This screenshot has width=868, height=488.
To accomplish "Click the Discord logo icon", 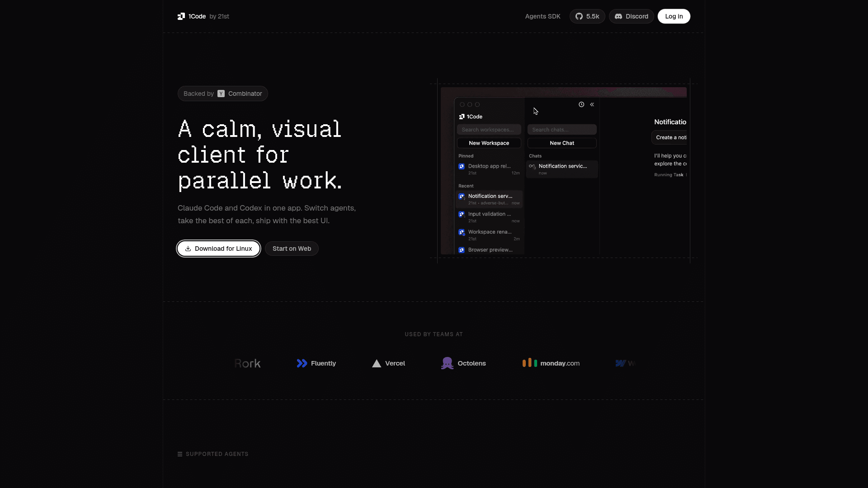I will click(x=618, y=16).
